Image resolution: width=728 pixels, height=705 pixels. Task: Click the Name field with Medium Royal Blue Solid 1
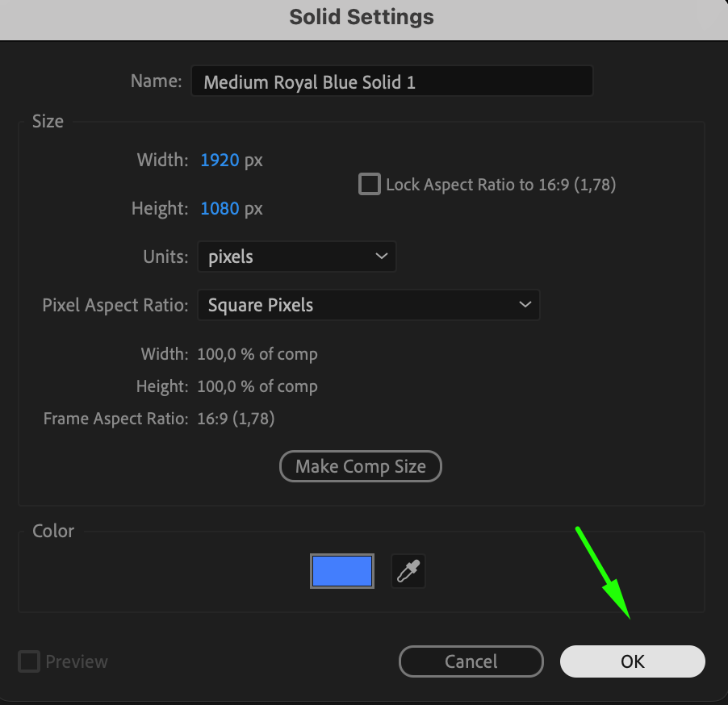[x=392, y=81]
